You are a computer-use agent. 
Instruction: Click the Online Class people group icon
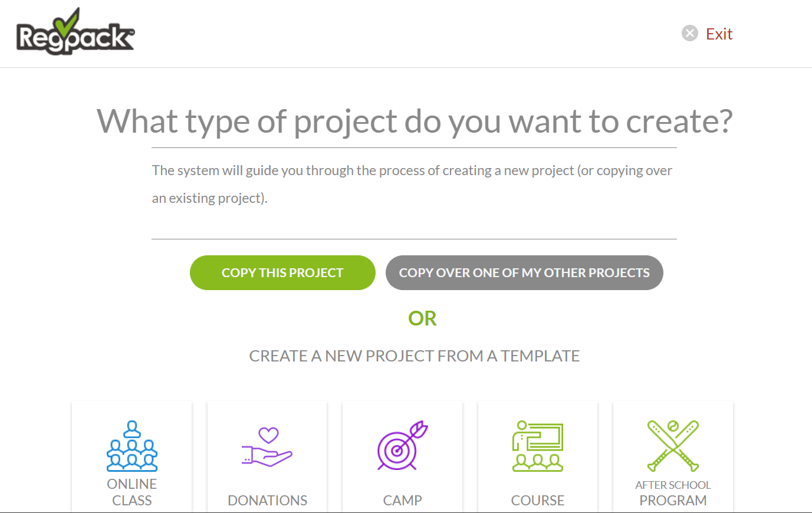[132, 446]
